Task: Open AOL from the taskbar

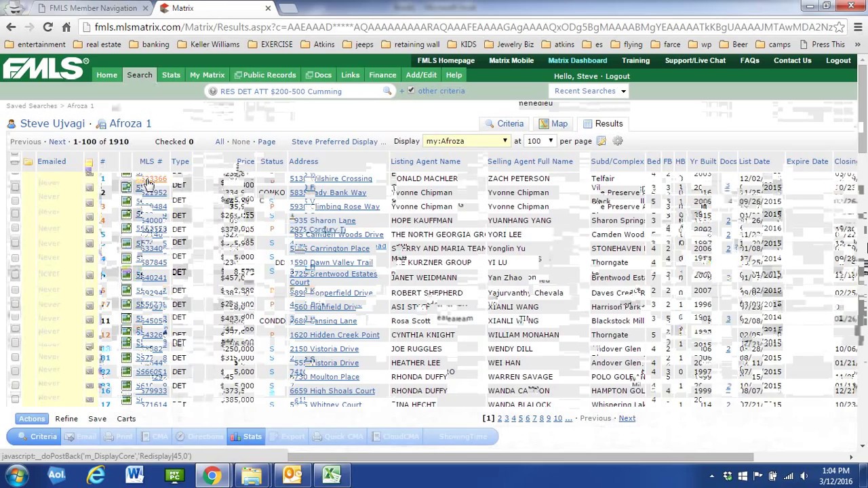Action: [x=56, y=474]
